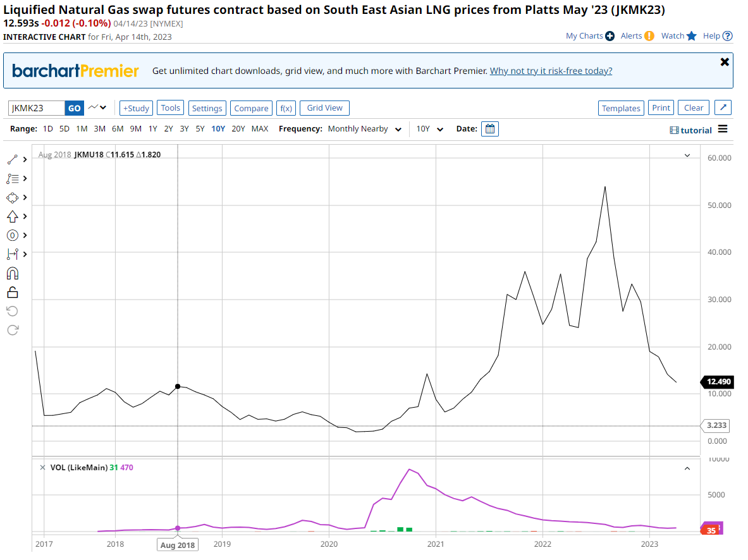The height and width of the screenshot is (560, 748).
Task: Toggle the magnet snap tool
Action: point(13,273)
